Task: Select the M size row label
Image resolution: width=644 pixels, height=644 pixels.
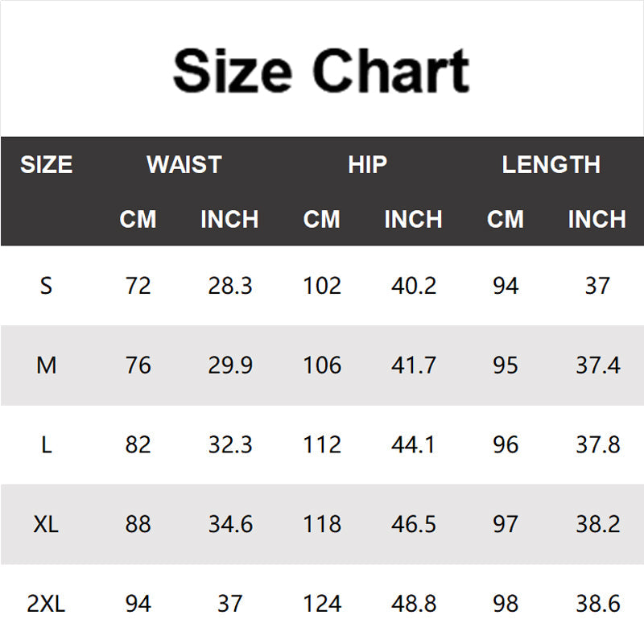Action: [x=46, y=365]
